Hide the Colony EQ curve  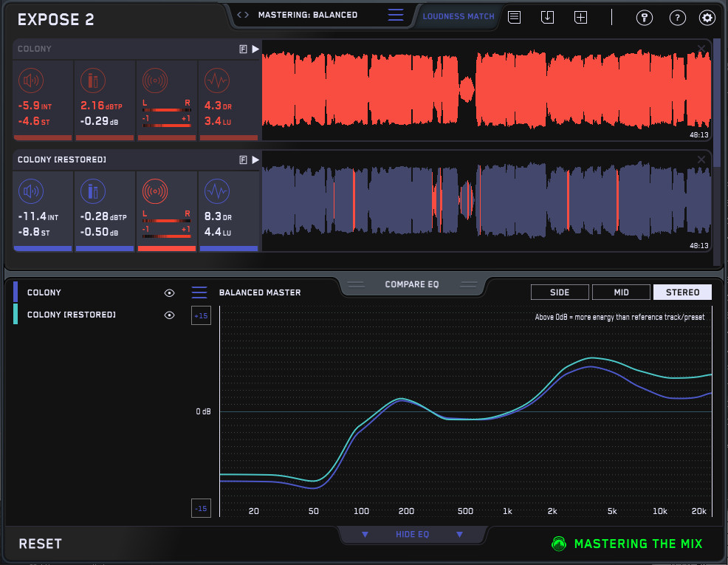pos(169,293)
